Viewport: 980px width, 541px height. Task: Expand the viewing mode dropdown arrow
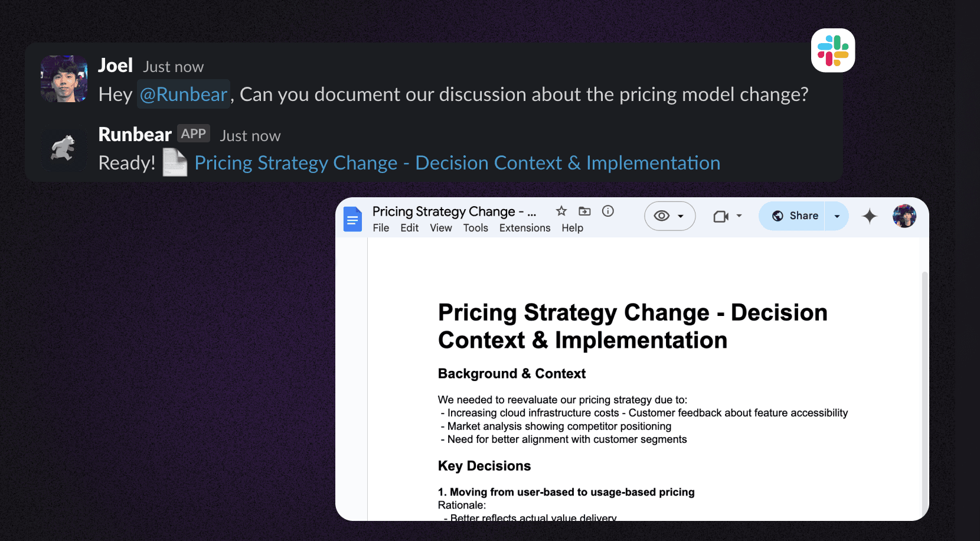click(681, 216)
